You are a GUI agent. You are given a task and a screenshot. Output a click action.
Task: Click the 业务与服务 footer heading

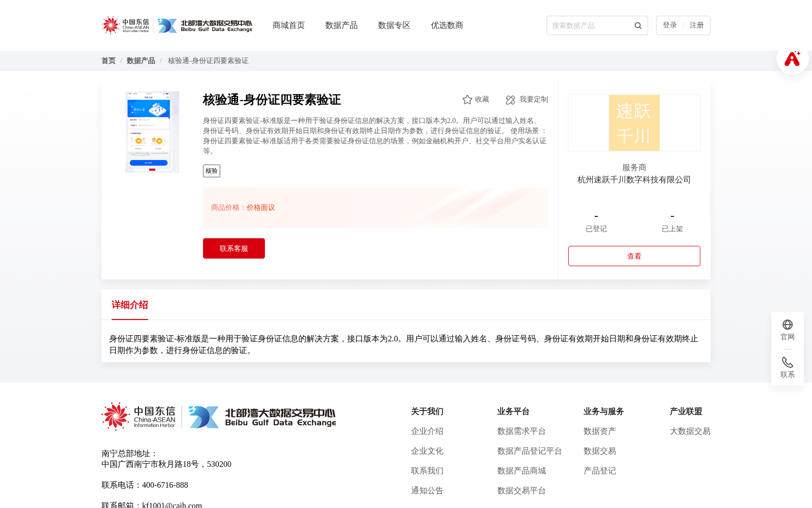click(604, 411)
